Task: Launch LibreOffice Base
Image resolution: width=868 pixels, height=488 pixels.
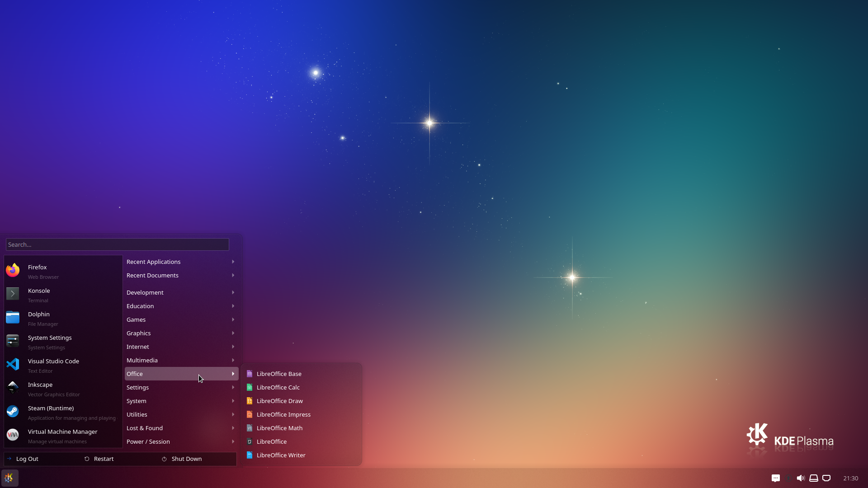Action: click(301, 374)
